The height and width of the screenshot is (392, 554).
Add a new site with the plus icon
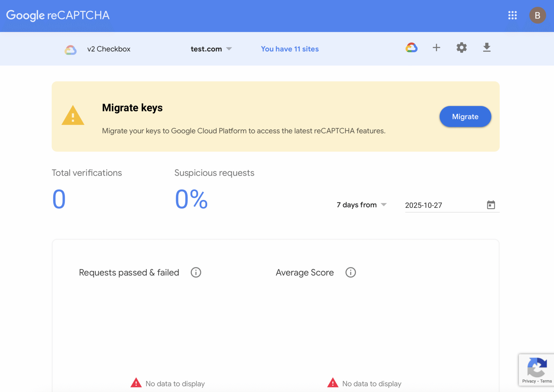point(436,48)
